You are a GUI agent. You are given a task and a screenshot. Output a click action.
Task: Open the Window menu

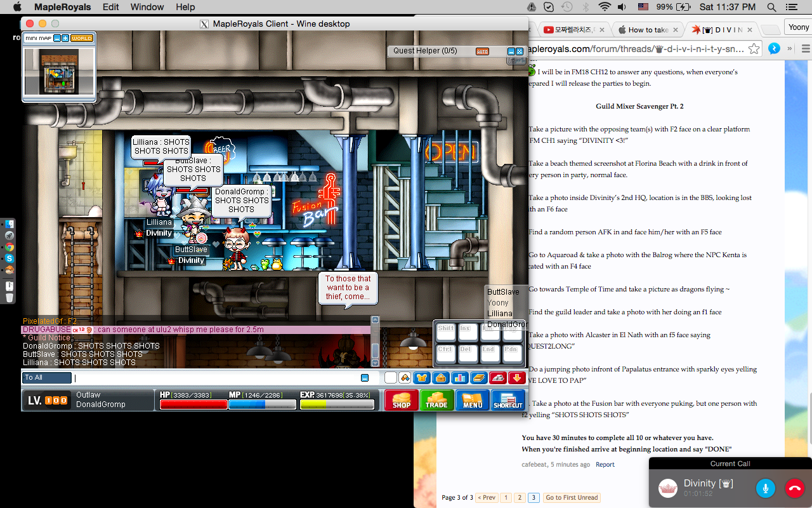[147, 7]
